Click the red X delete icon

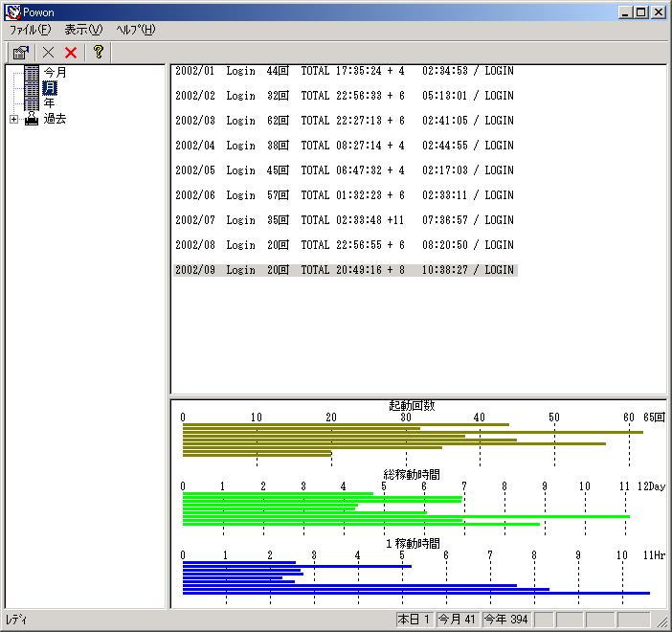pyautogui.click(x=71, y=53)
